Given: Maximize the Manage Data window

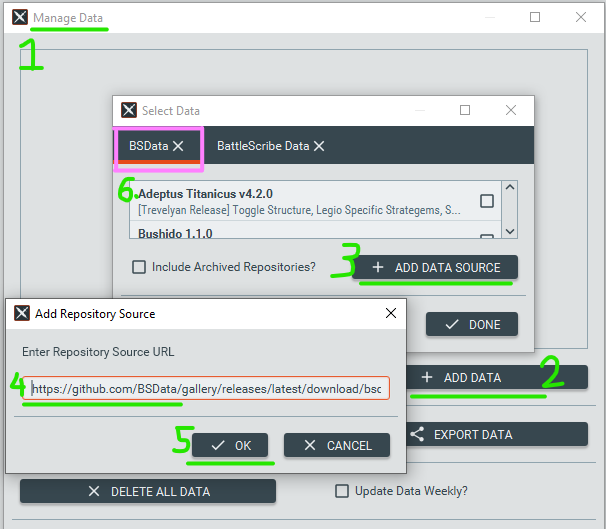Looking at the screenshot, I should [535, 17].
